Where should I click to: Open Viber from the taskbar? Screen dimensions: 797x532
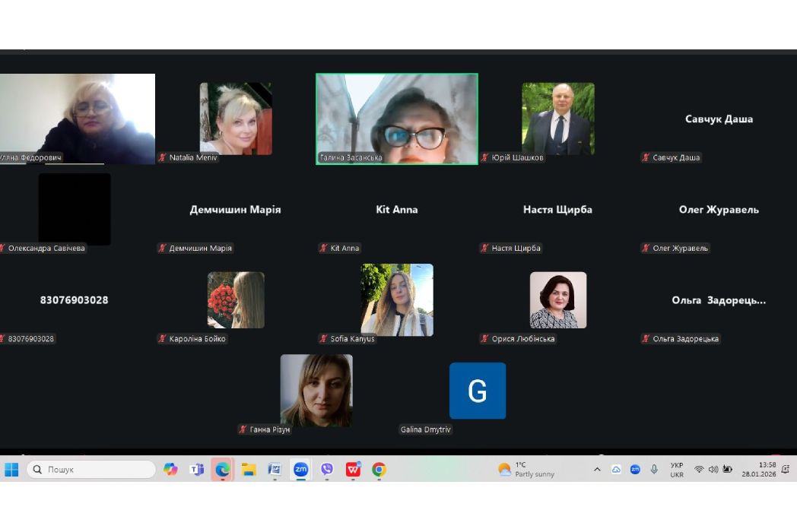[x=327, y=470]
